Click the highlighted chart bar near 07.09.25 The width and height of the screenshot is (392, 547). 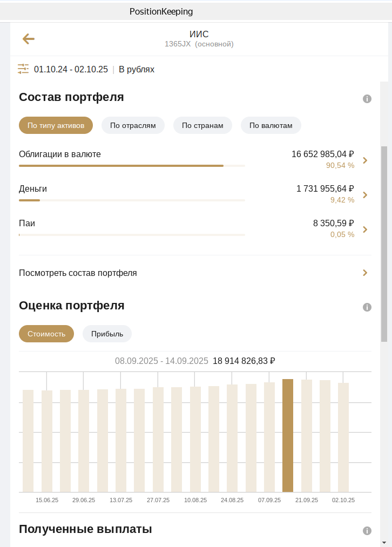(288, 435)
